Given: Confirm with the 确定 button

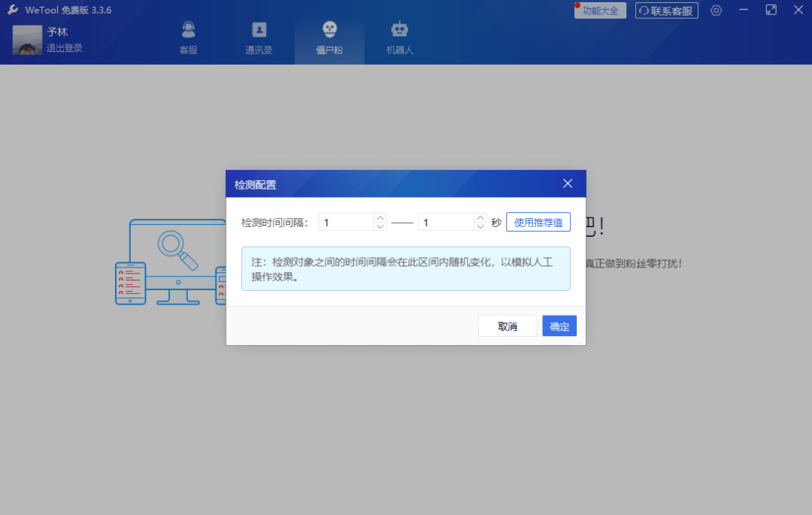Looking at the screenshot, I should tap(559, 326).
